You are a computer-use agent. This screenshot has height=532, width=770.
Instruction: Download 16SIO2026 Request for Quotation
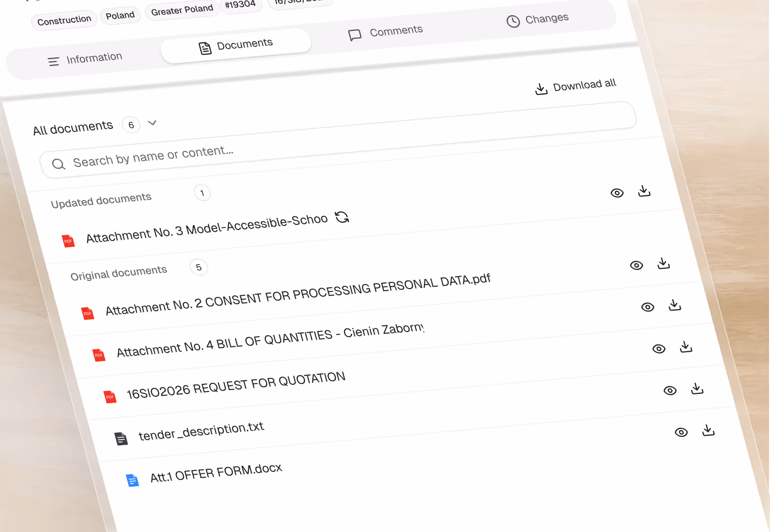click(686, 346)
